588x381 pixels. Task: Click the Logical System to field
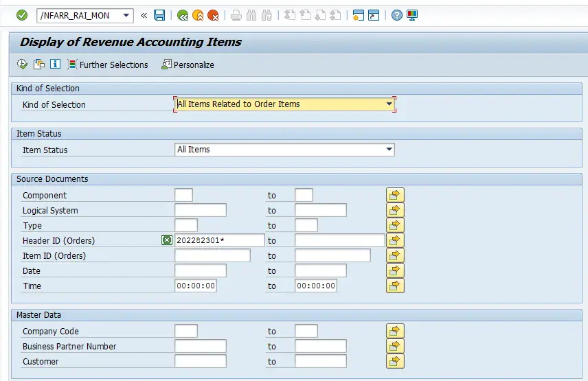click(x=321, y=210)
